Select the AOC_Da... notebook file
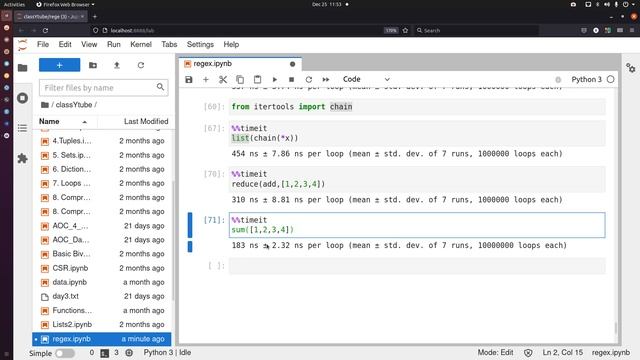Image resolution: width=640 pixels, height=360 pixels. [x=102, y=240]
